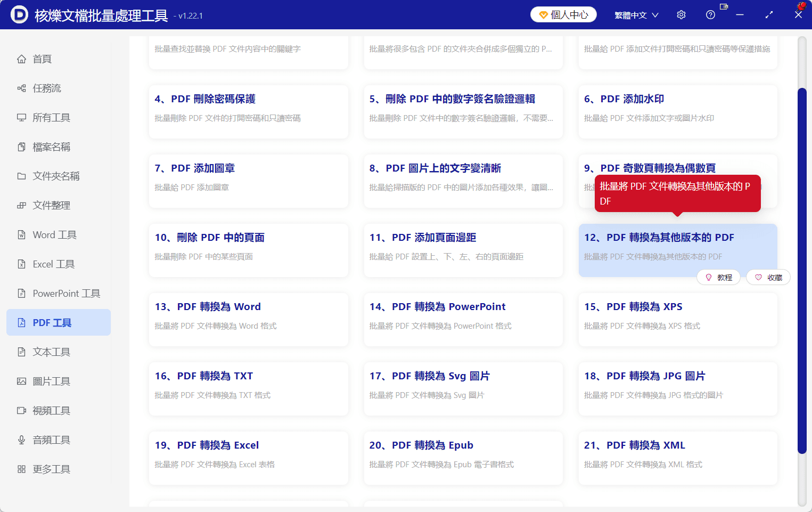The height and width of the screenshot is (512, 812).
Task: Open Word 工具 section
Action: [x=59, y=235]
